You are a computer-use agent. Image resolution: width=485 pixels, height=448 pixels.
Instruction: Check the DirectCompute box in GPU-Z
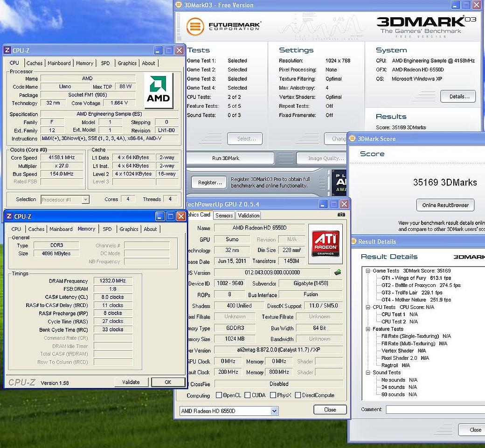[298, 395]
